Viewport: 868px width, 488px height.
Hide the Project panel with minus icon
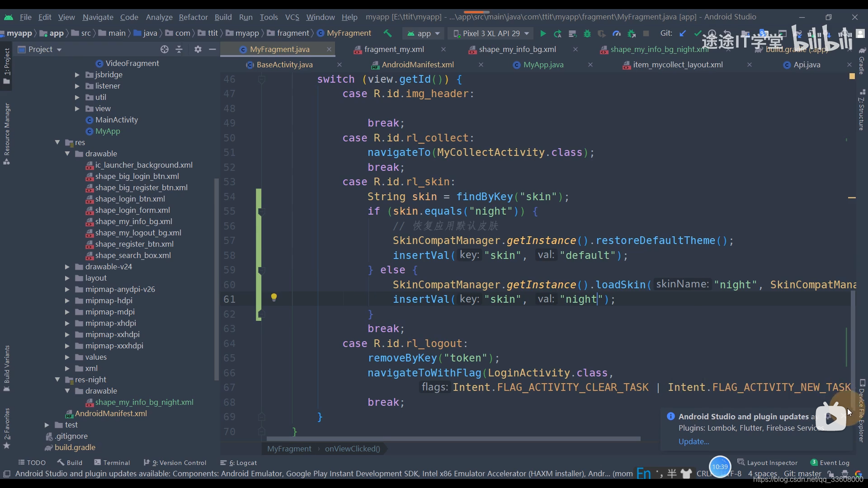212,49
